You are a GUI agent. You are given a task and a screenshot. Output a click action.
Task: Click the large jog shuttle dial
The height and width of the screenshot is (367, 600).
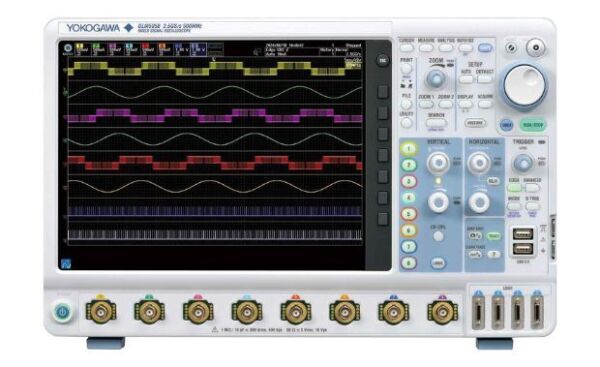(524, 85)
